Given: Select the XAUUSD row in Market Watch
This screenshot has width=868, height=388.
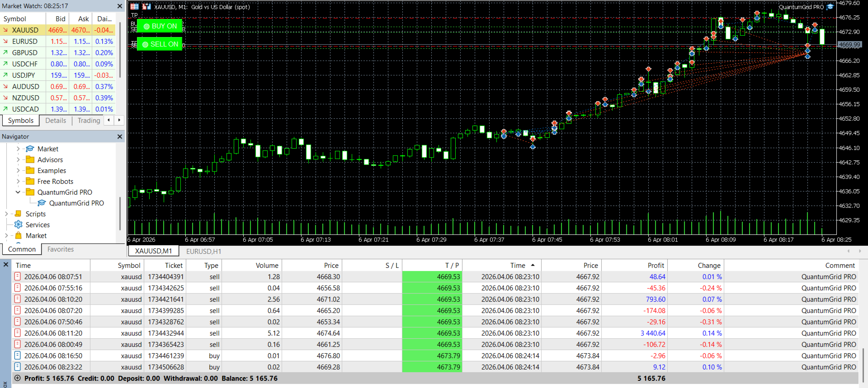Looking at the screenshot, I should pyautogui.click(x=58, y=30).
